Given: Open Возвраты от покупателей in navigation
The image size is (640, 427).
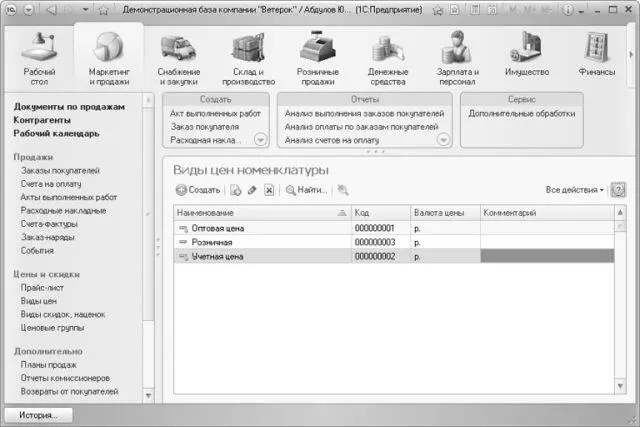Looking at the screenshot, I should click(69, 391).
